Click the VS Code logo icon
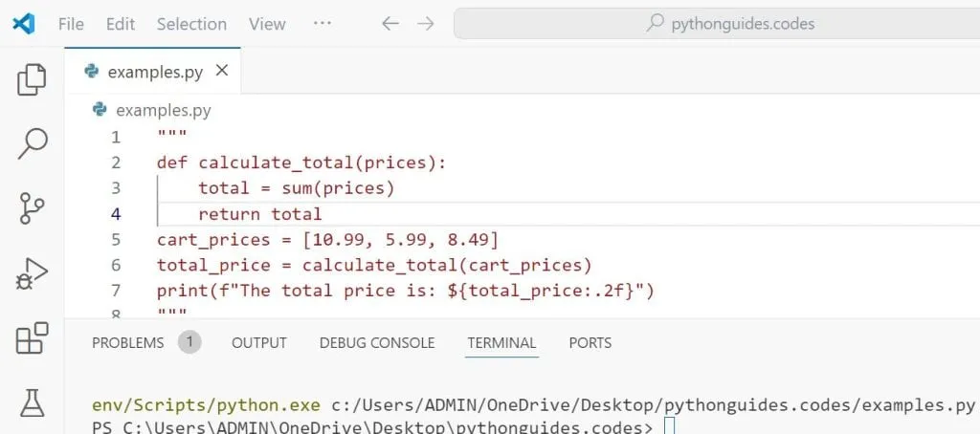Image resolution: width=980 pixels, height=434 pixels. click(24, 24)
